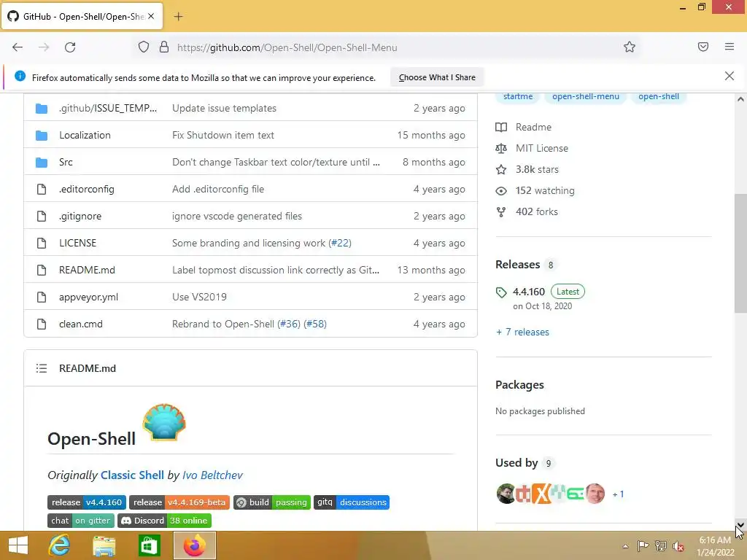747x560 pixels.
Task: Click the page vertical scrollbar thumb
Action: click(740, 253)
